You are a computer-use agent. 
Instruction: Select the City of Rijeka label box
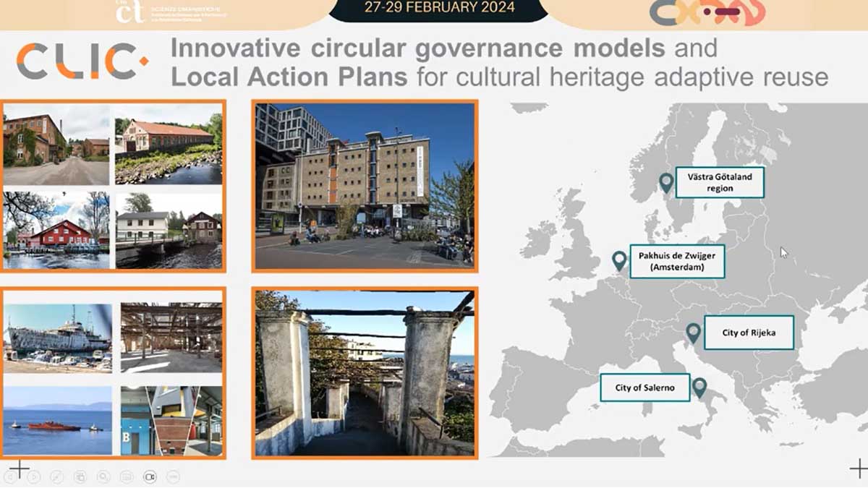point(749,333)
